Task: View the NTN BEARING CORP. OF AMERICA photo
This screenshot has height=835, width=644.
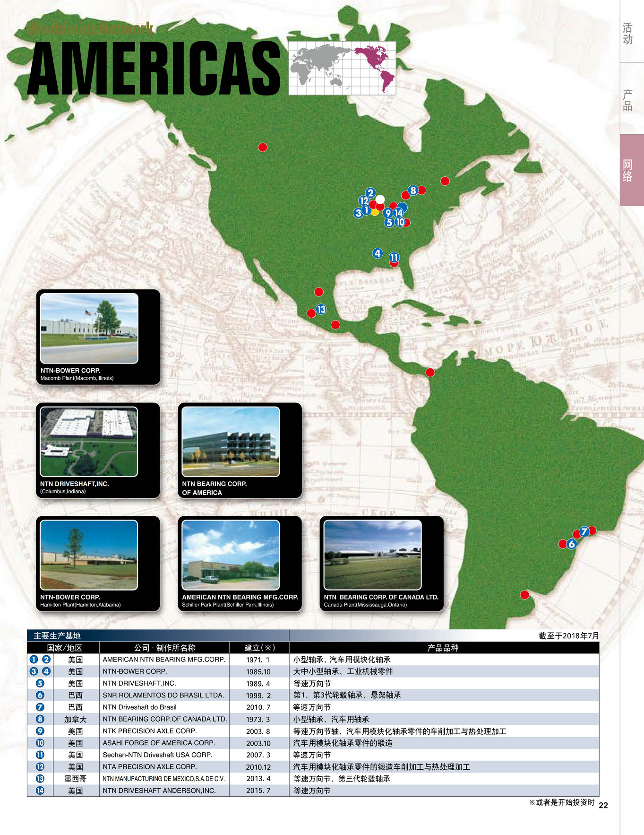Action: click(x=231, y=442)
